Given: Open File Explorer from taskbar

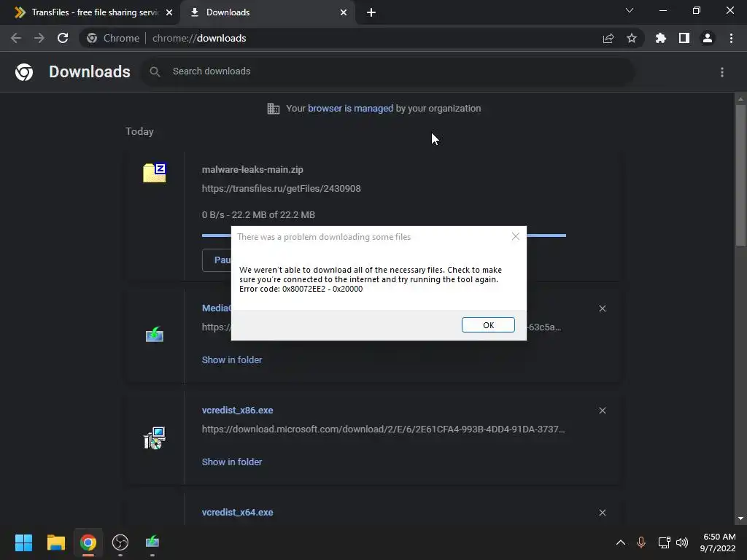Looking at the screenshot, I should [x=55, y=542].
